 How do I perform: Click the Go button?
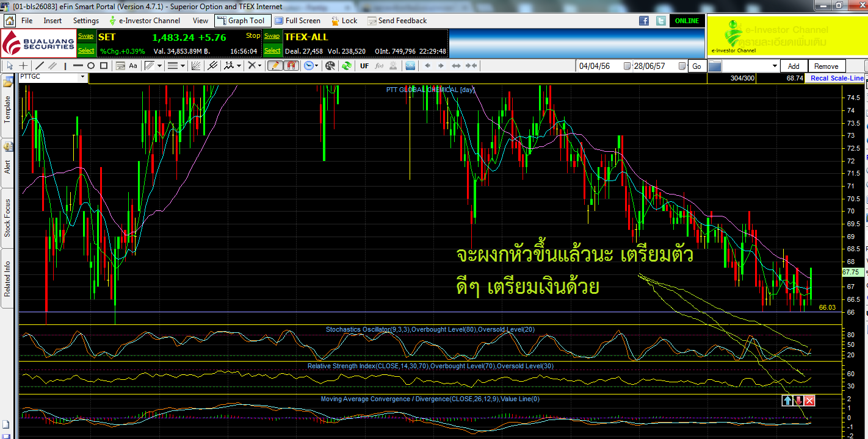(697, 66)
